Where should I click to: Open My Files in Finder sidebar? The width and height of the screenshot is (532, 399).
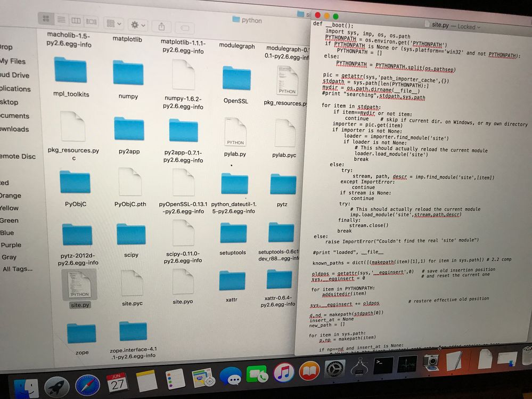[x=13, y=61]
